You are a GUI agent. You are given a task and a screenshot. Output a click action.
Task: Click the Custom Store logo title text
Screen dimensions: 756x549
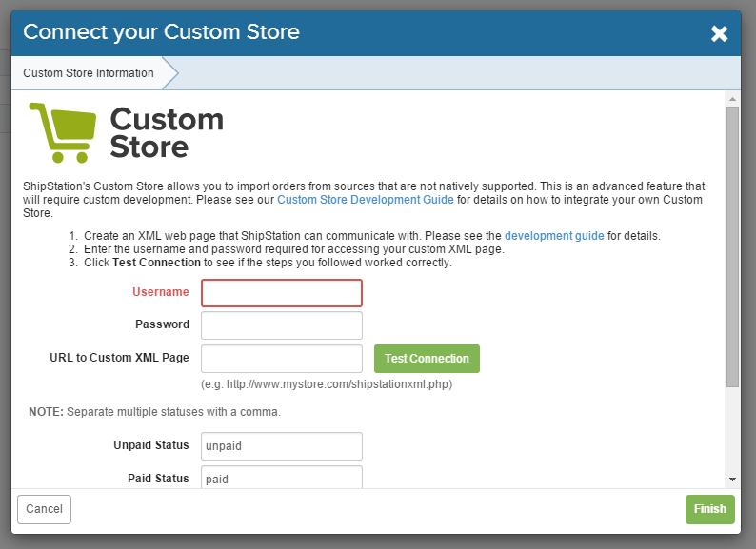[167, 132]
